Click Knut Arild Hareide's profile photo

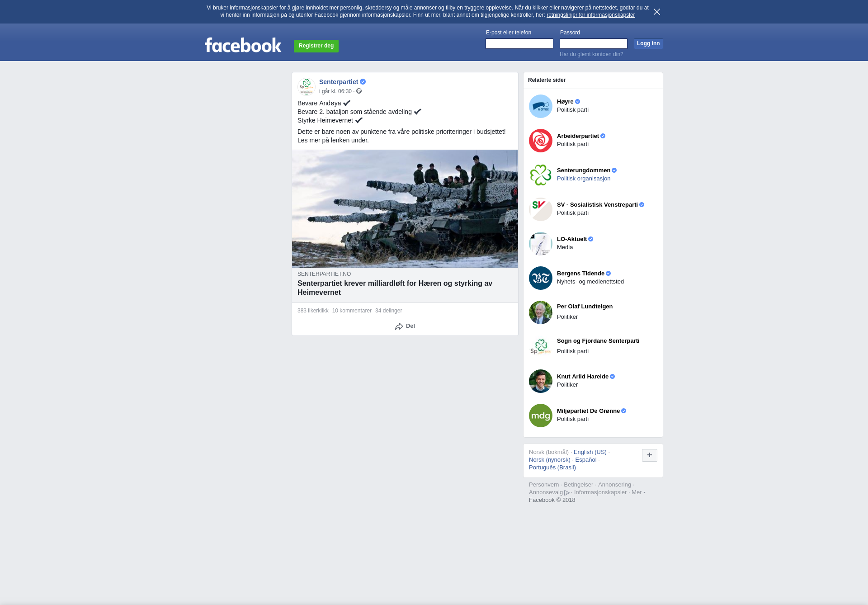(x=541, y=381)
